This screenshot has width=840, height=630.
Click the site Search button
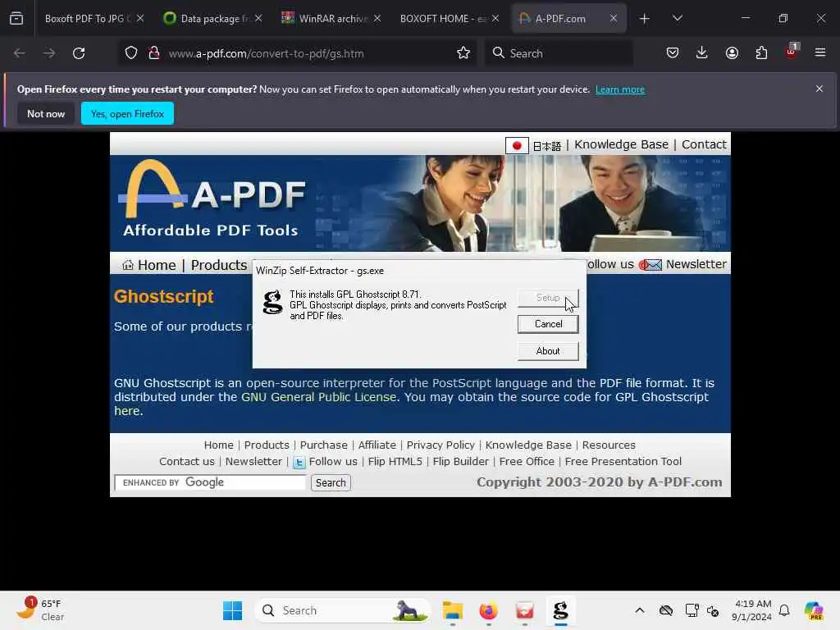pyautogui.click(x=331, y=482)
